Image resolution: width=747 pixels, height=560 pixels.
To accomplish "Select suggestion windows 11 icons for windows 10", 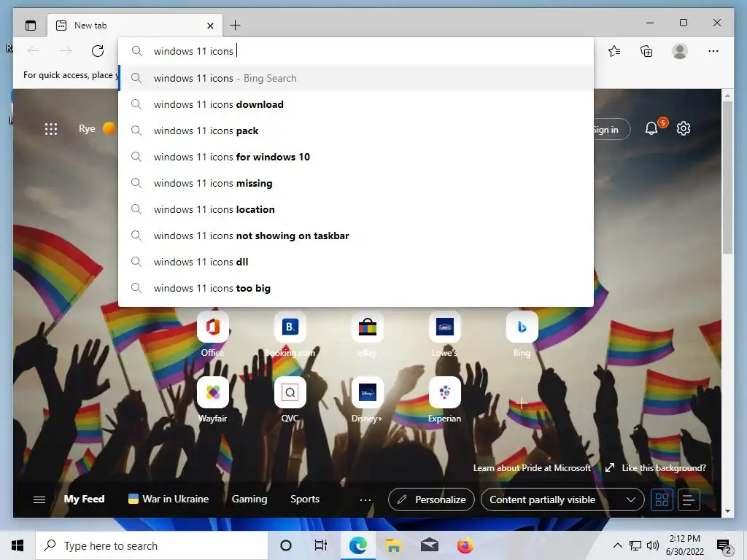I will point(356,157).
